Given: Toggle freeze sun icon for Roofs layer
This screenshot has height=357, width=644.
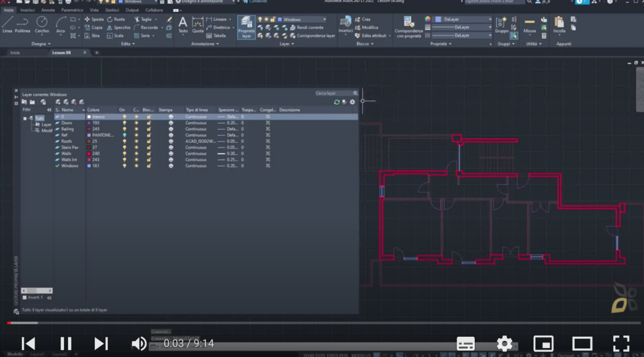Looking at the screenshot, I should (136, 141).
